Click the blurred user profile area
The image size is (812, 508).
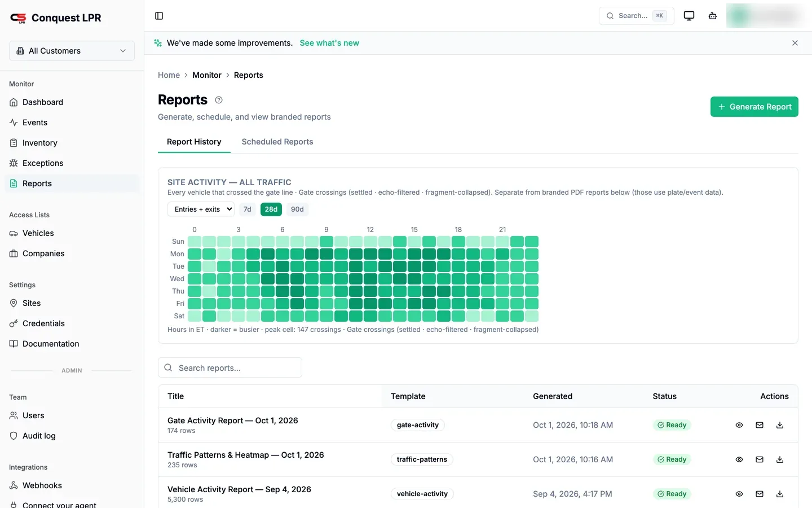pyautogui.click(x=766, y=16)
